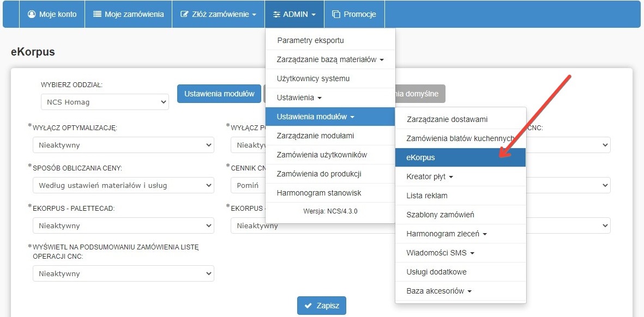Click the Promocje copy icon
Viewport: 644px width, 317px height.
336,14
